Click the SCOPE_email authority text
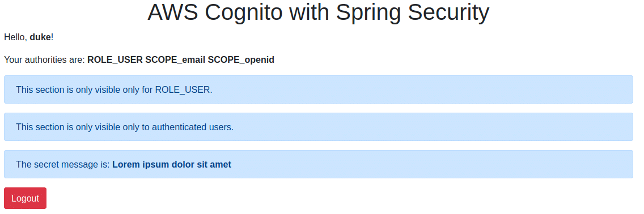This screenshot has height=214, width=644. click(175, 60)
